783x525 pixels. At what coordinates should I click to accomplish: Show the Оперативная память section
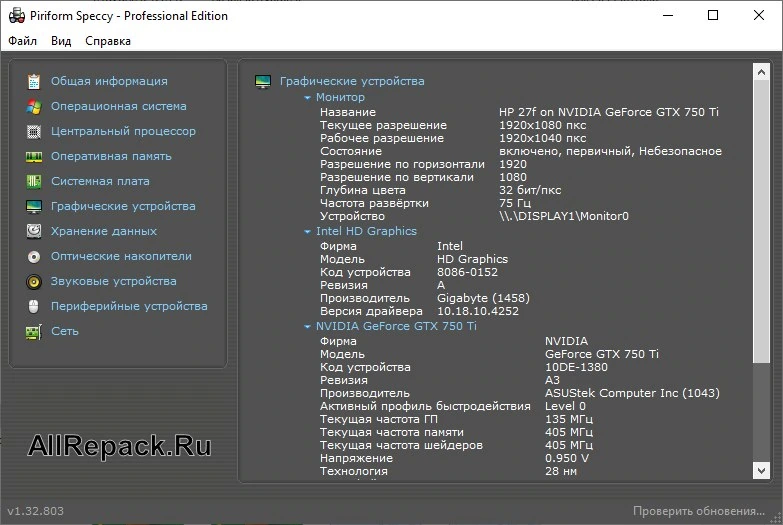coord(111,156)
